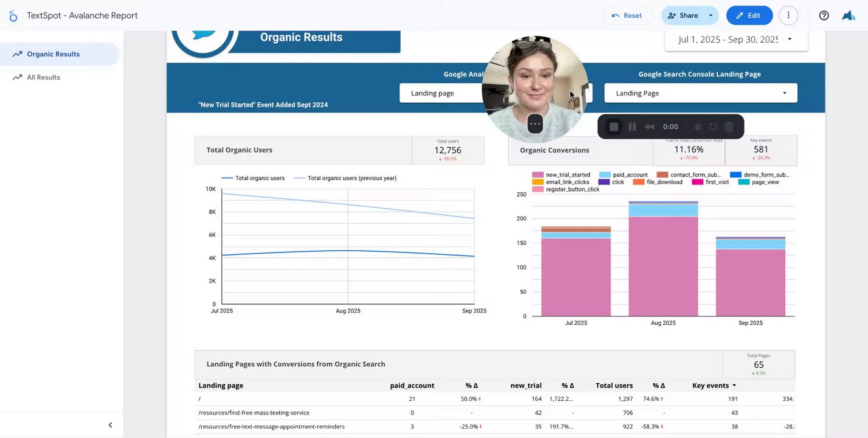Click the "New Trial Started" event note
The image size is (868, 438).
point(263,105)
